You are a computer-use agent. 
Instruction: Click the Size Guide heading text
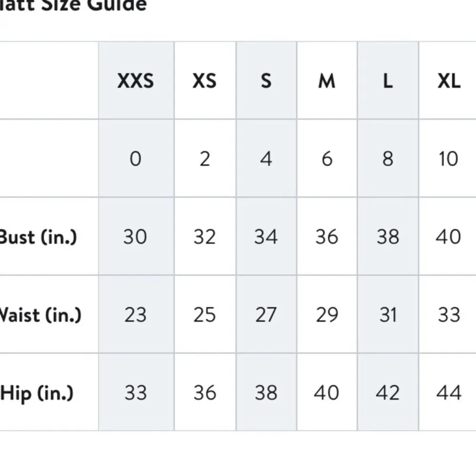(x=74, y=6)
